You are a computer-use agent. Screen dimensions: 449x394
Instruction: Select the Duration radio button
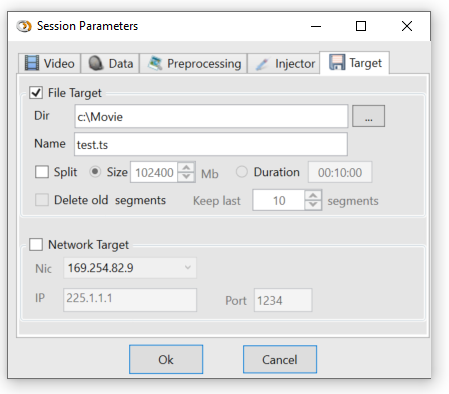click(242, 172)
